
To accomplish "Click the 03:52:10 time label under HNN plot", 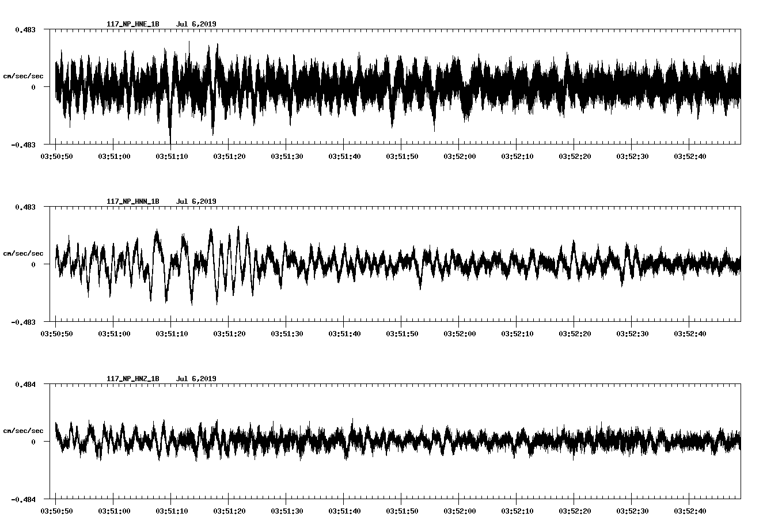I will click(x=517, y=333).
